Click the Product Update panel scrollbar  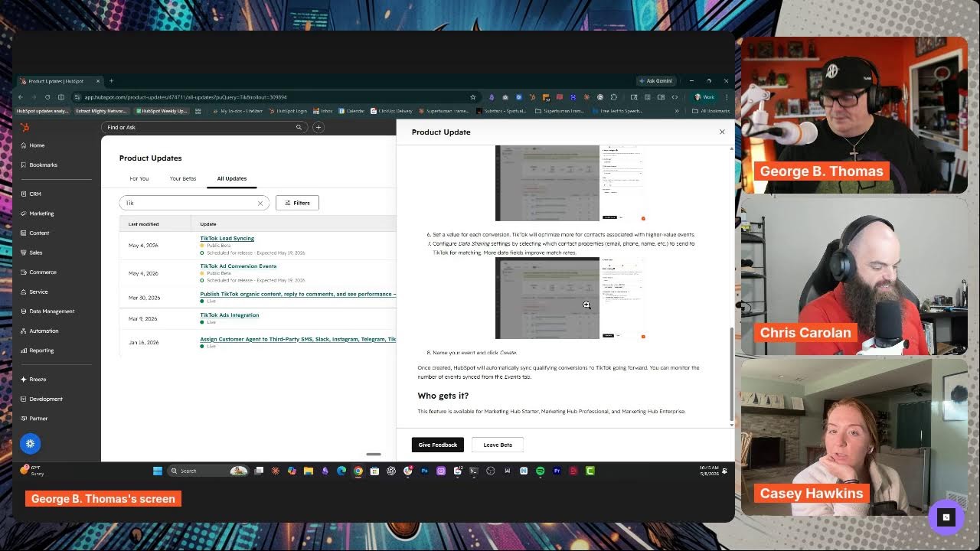point(732,375)
